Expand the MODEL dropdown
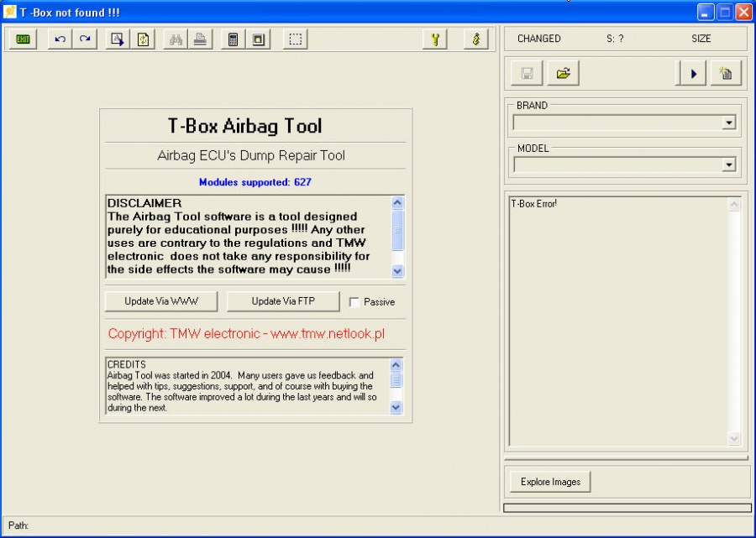Viewport: 756px width, 538px height. click(x=728, y=165)
